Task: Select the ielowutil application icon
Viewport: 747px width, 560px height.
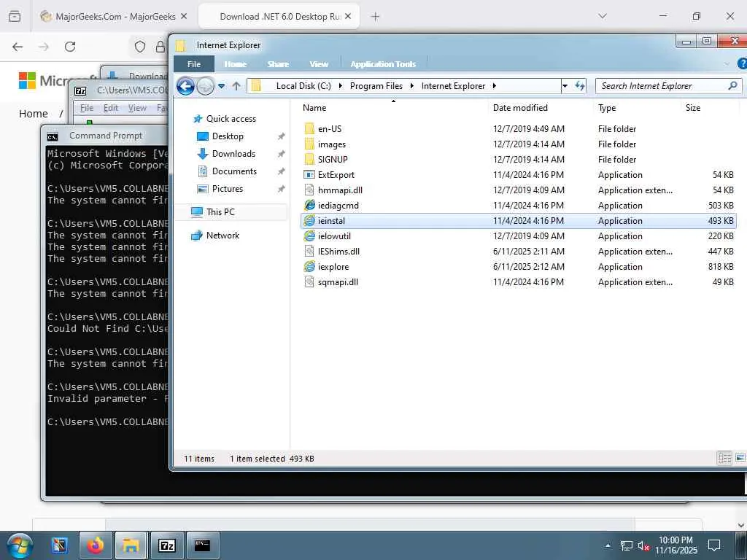Action: pyautogui.click(x=309, y=236)
